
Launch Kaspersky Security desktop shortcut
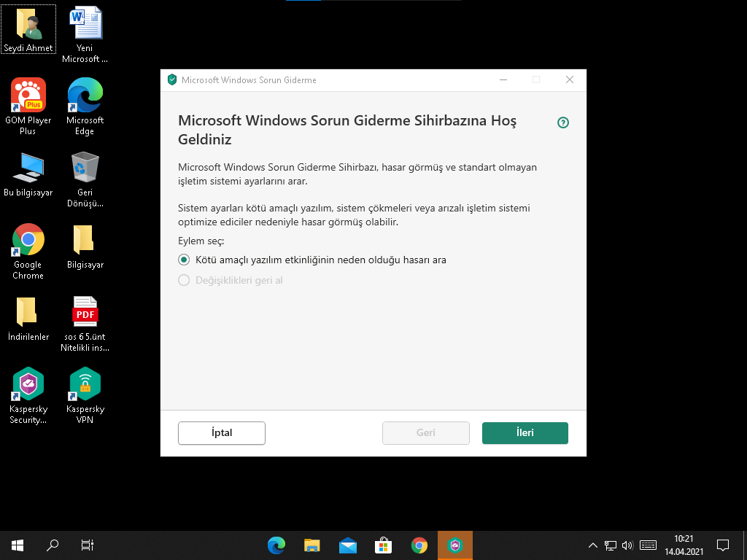pyautogui.click(x=28, y=395)
